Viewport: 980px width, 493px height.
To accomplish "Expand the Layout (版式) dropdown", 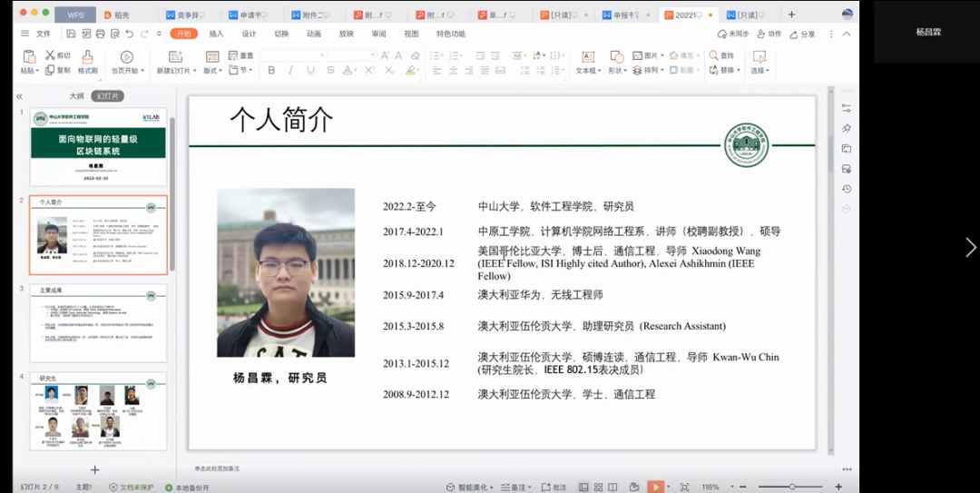I will tap(211, 71).
